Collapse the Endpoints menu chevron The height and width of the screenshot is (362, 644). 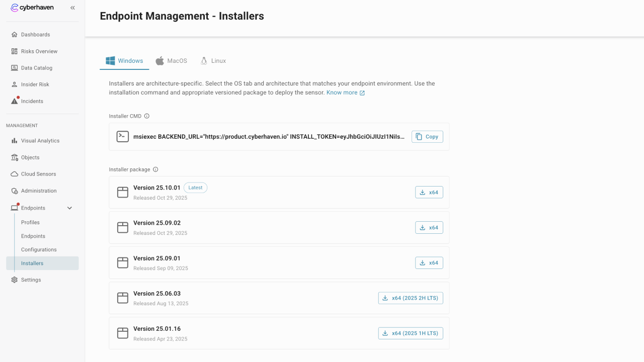(x=70, y=208)
